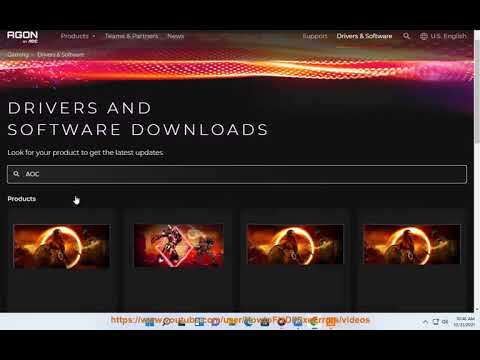Open the Teams & Partners page
The image size is (480, 360).
tap(131, 36)
